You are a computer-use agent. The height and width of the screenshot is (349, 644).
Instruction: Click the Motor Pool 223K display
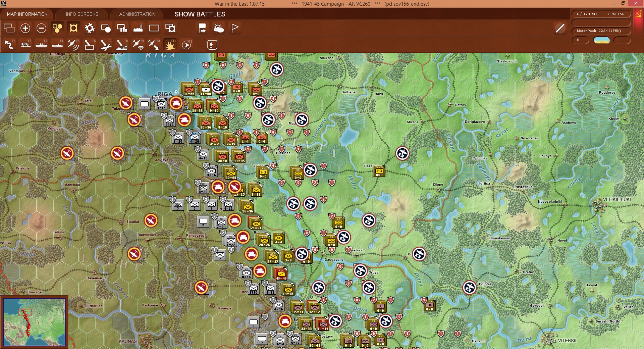coord(601,31)
